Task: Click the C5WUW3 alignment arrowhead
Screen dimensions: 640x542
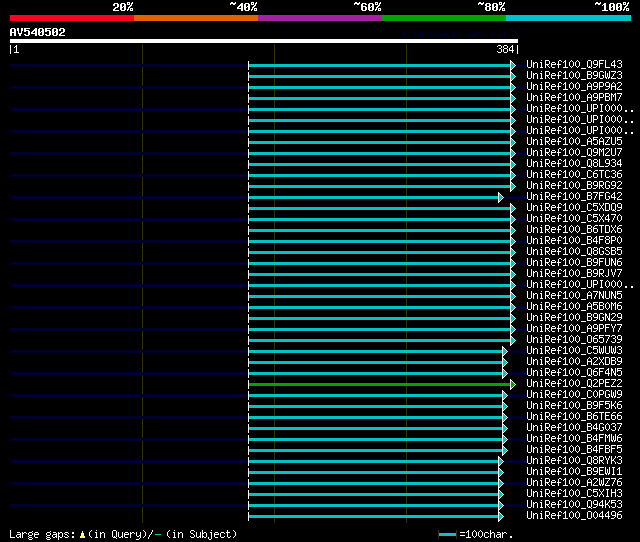Action: tap(505, 351)
